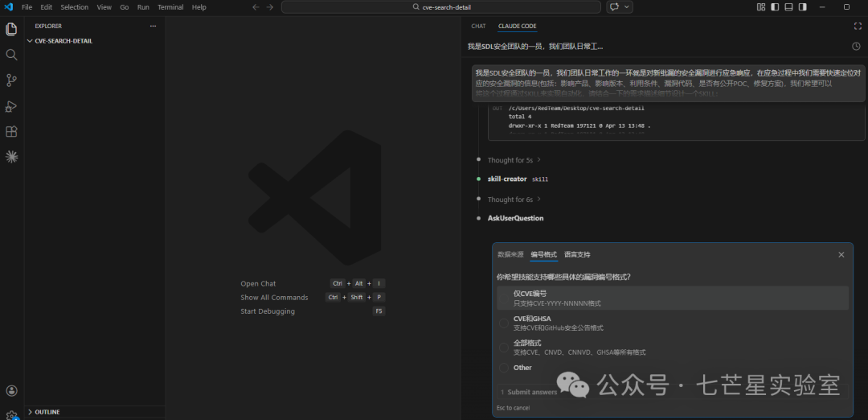Click the AskUserQuestion tool call entry
Viewport: 868px width, 420px height.
point(515,218)
